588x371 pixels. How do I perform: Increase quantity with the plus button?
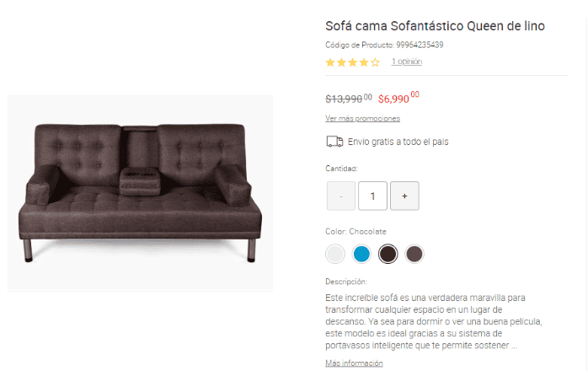[404, 196]
